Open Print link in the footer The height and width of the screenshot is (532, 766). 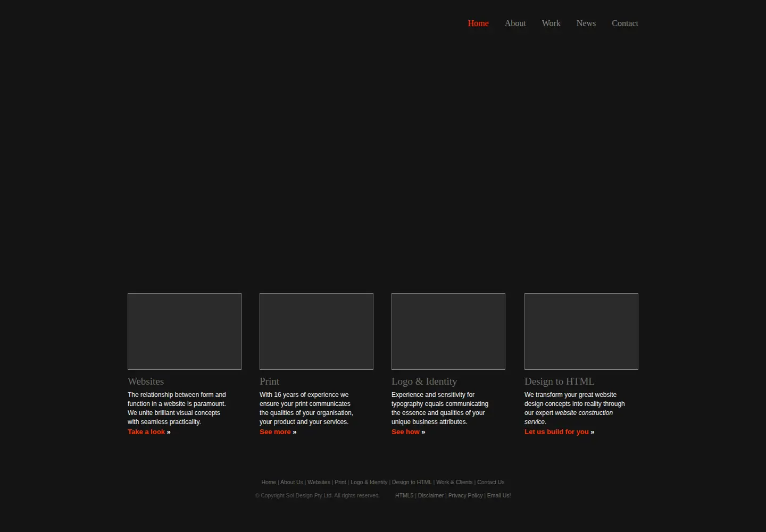click(x=340, y=483)
